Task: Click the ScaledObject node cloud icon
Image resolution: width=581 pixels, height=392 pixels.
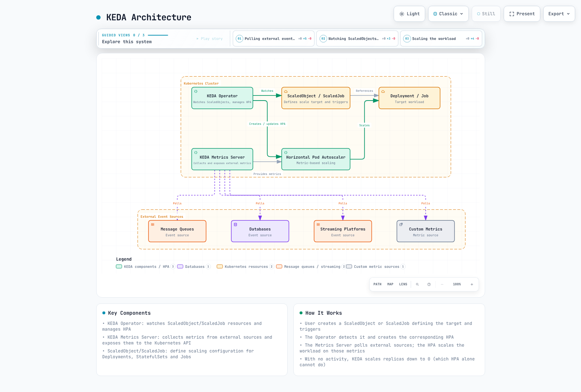Action: point(286,91)
